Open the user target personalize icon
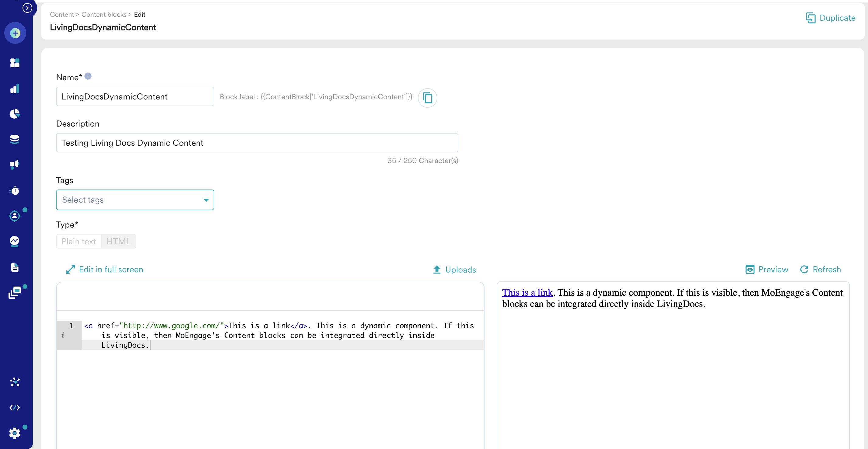 tap(15, 216)
